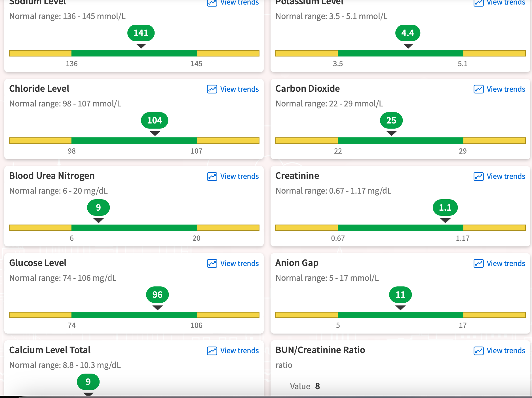Click the Creatinine 1.1 value bubble
The width and height of the screenshot is (532, 398).
pos(445,208)
